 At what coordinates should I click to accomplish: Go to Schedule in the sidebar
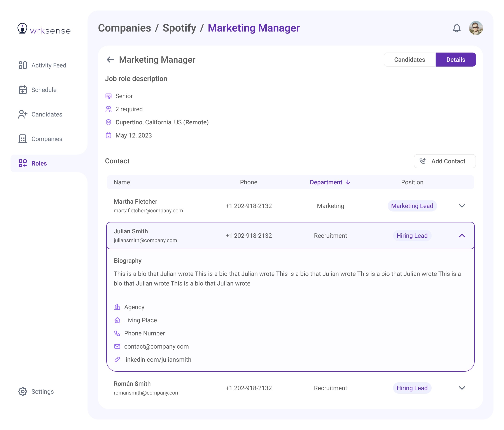[x=38, y=90]
